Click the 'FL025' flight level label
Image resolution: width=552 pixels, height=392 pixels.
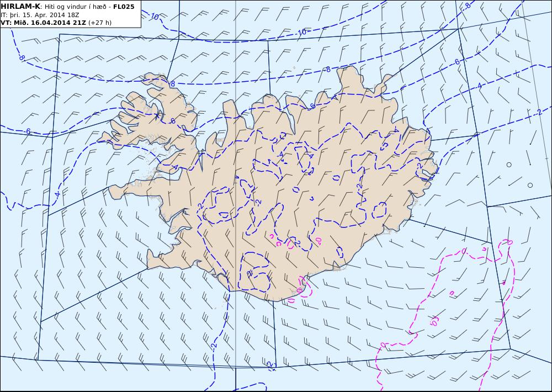pos(124,7)
